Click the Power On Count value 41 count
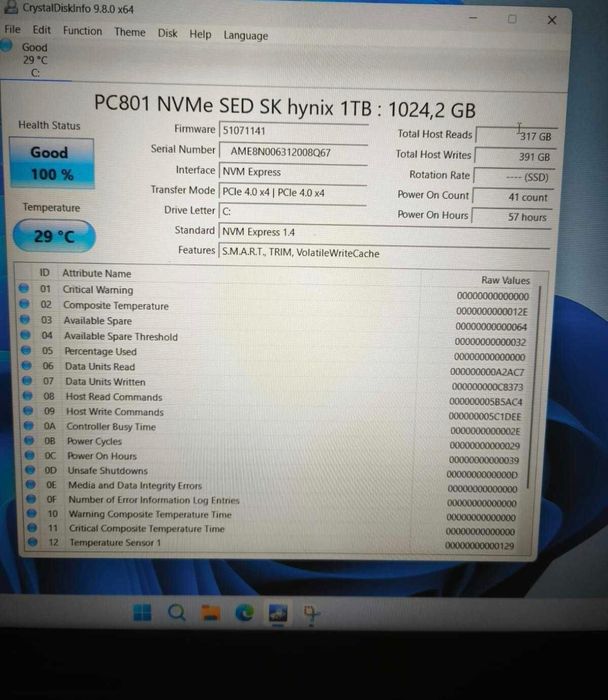 click(x=512, y=197)
